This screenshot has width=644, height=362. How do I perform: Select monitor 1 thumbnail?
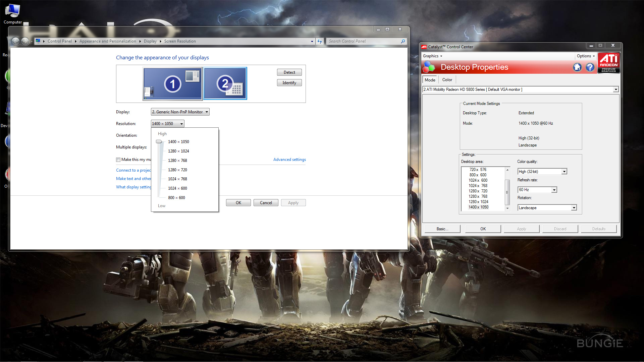tap(173, 84)
